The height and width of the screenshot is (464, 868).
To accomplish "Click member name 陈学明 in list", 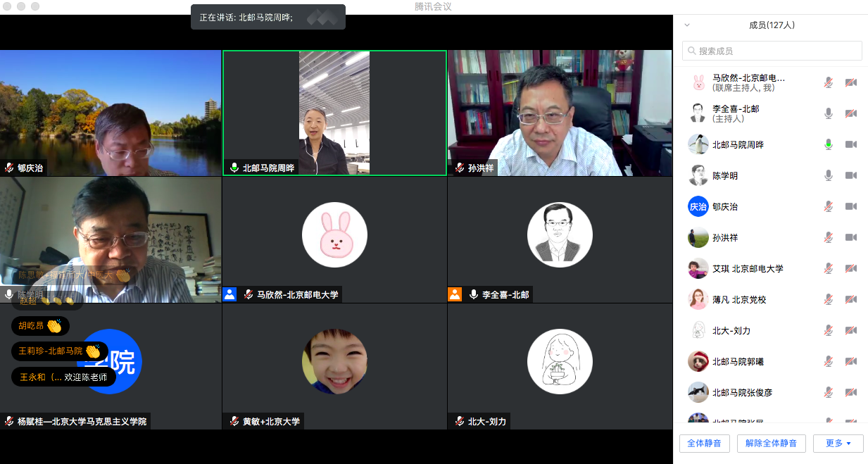I will coord(725,175).
